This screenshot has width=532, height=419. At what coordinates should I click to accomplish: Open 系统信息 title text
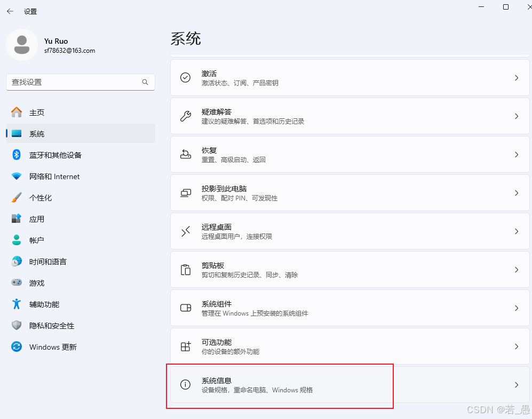(217, 381)
